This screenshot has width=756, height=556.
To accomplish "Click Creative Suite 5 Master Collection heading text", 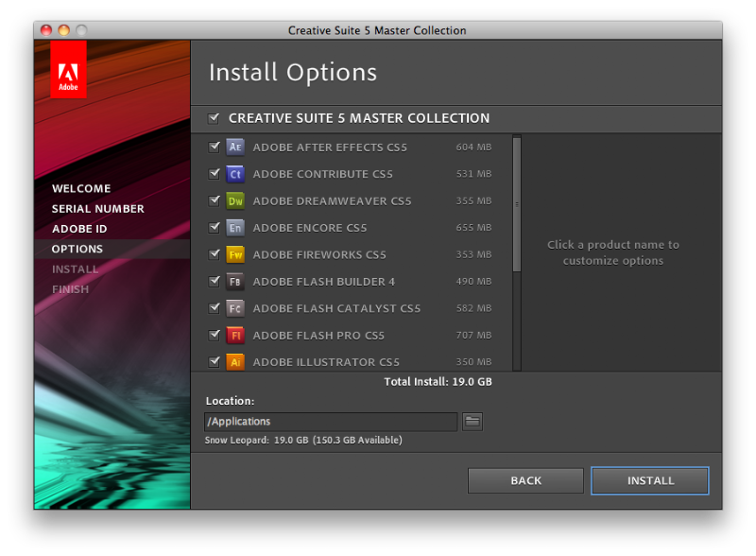I will [x=359, y=118].
